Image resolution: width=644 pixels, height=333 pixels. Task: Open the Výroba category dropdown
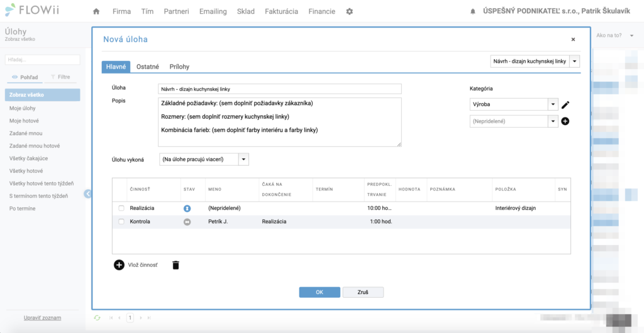click(x=553, y=104)
